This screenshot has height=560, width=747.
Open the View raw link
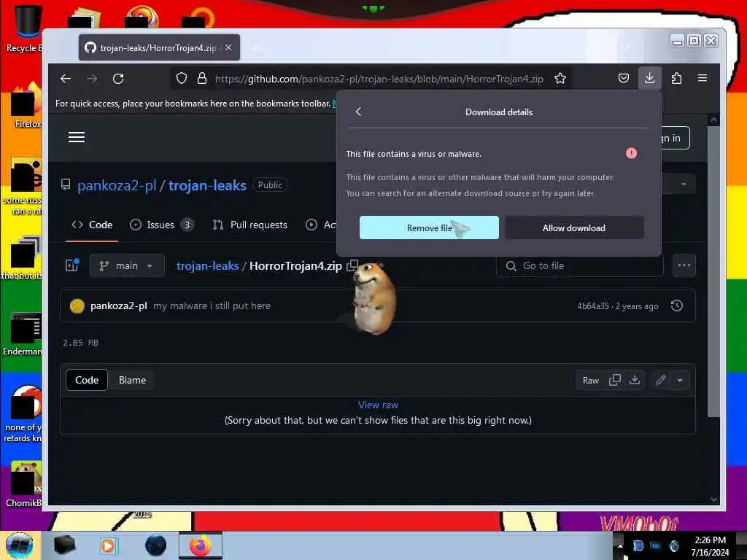click(379, 405)
